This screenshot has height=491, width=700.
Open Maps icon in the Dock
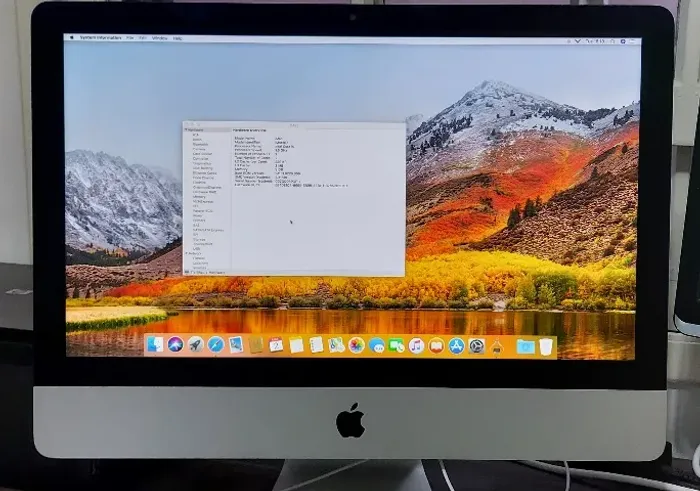(x=336, y=345)
